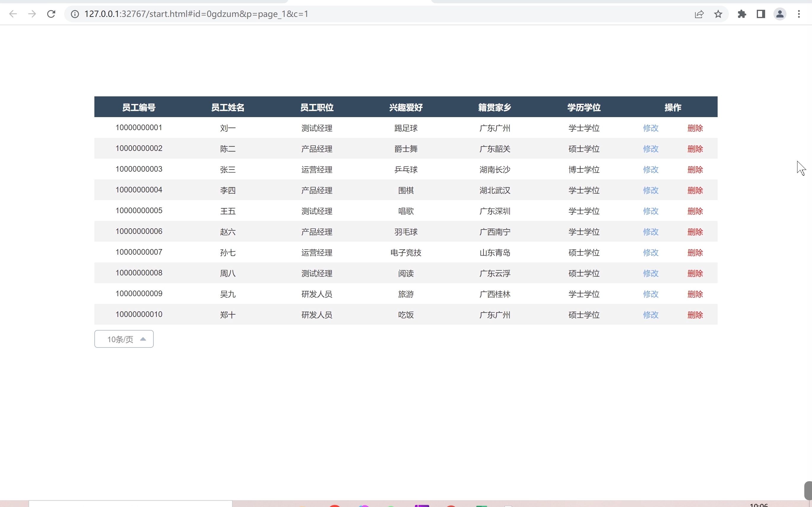Open the extensions puzzle icon
812x507 pixels.
click(742, 14)
